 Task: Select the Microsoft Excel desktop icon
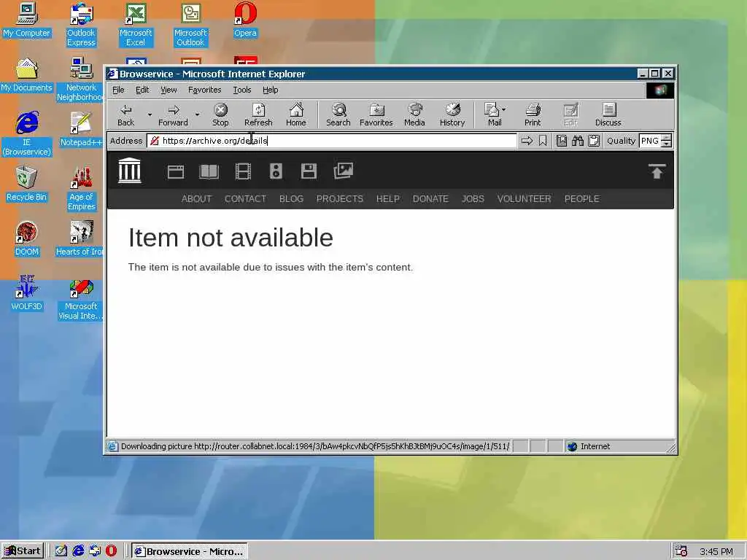[x=136, y=25]
